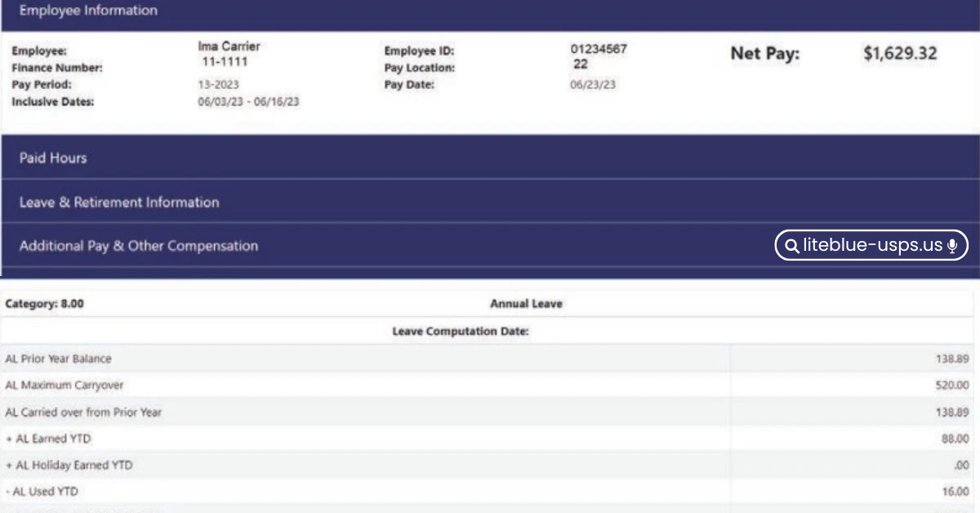Click the Category: 8.00 label
This screenshot has width=980, height=513.
click(x=44, y=304)
